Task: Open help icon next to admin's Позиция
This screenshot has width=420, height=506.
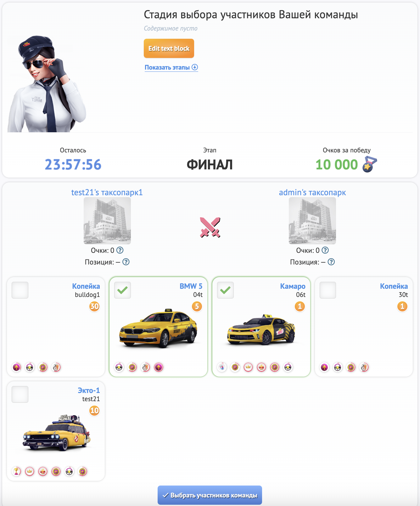Action: [331, 262]
